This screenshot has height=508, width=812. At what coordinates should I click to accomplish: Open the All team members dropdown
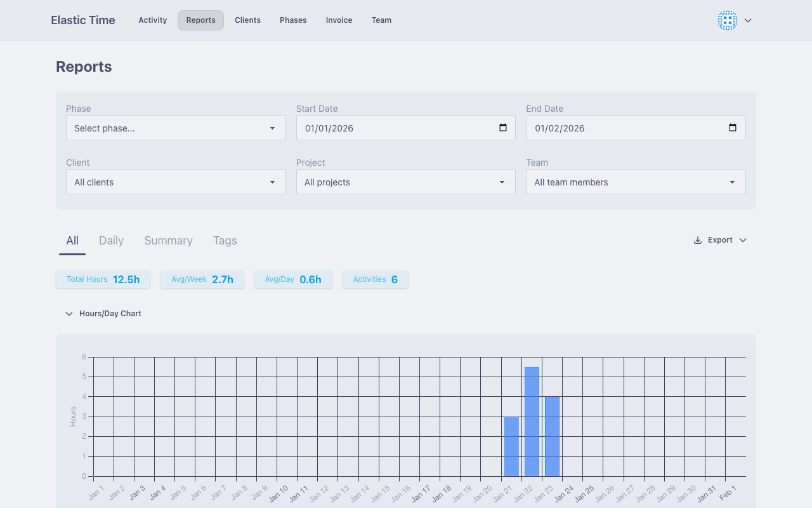635,182
